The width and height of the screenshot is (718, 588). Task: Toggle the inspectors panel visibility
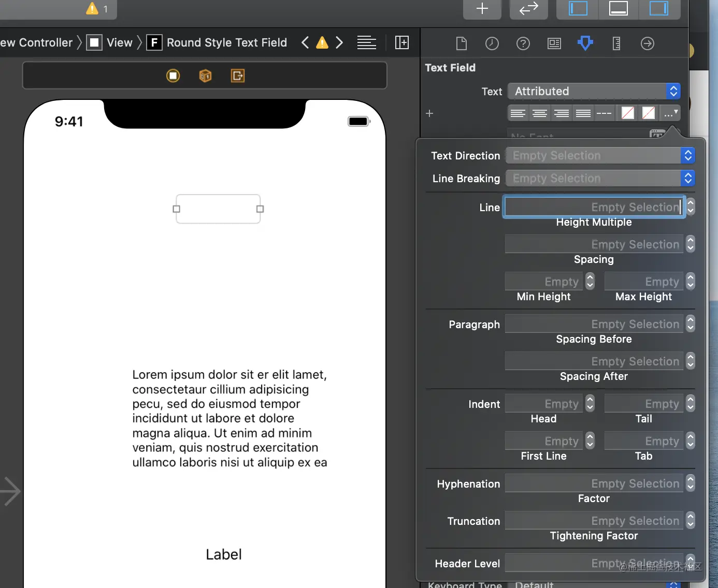click(x=659, y=9)
